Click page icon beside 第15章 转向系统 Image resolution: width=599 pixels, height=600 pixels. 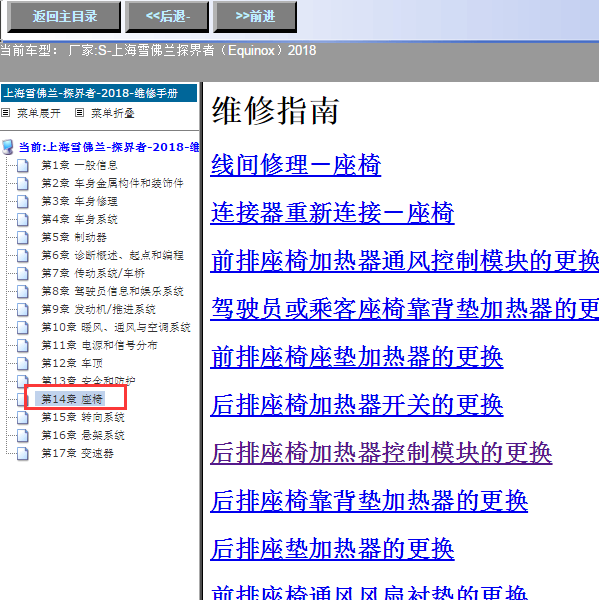click(x=23, y=417)
